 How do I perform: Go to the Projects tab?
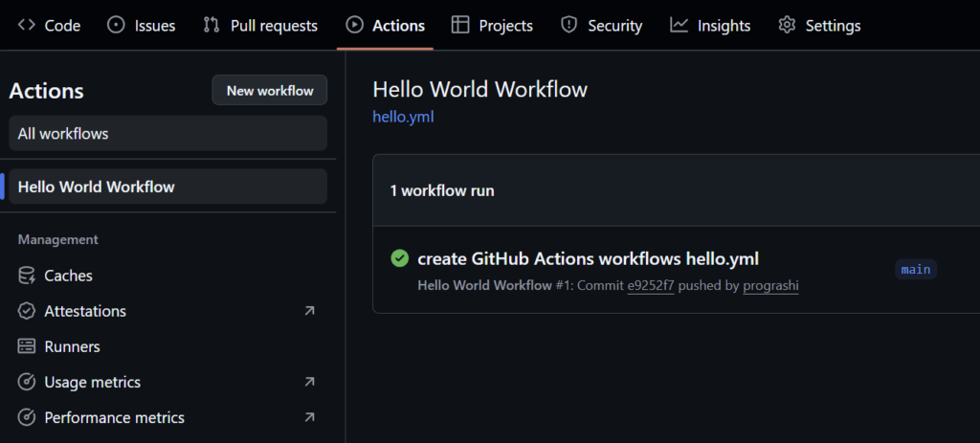point(492,26)
